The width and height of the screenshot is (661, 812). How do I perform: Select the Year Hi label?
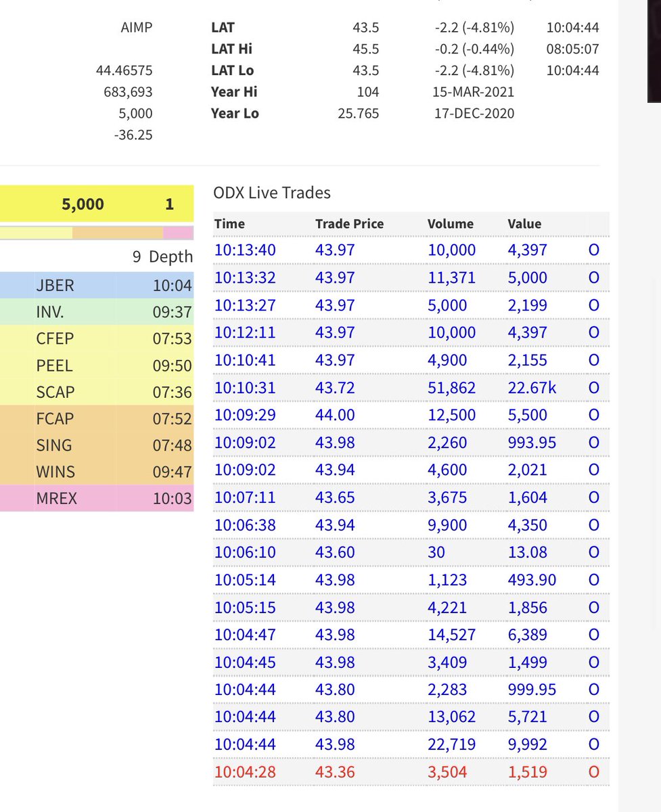[x=234, y=92]
